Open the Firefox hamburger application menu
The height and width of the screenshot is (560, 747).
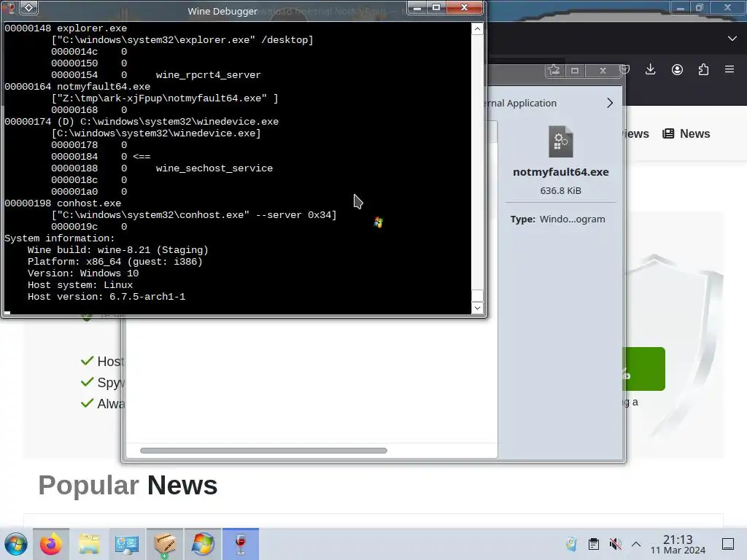pyautogui.click(x=729, y=69)
